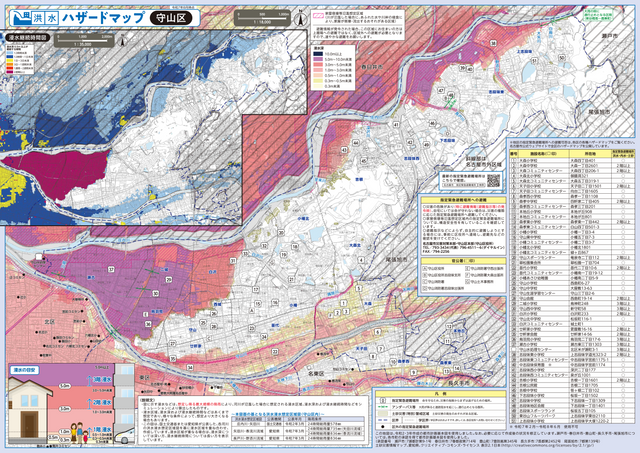This screenshot has height=453, width=640.
Task: Click the 1:18,000 main scale bar
Action: click(x=262, y=18)
